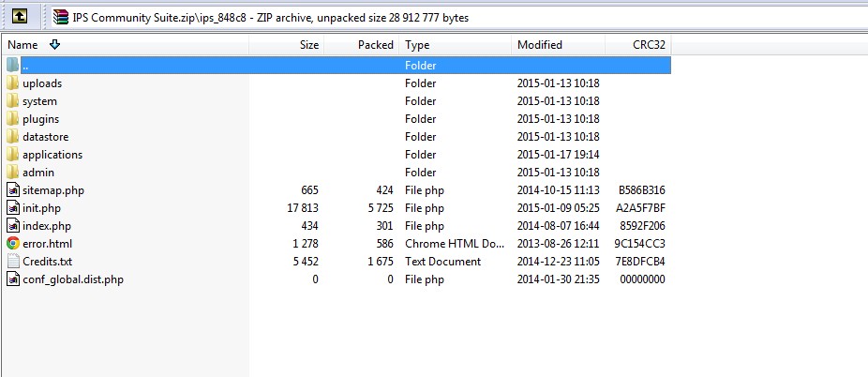Select the datastore folder icon
868x377 pixels.
point(13,137)
